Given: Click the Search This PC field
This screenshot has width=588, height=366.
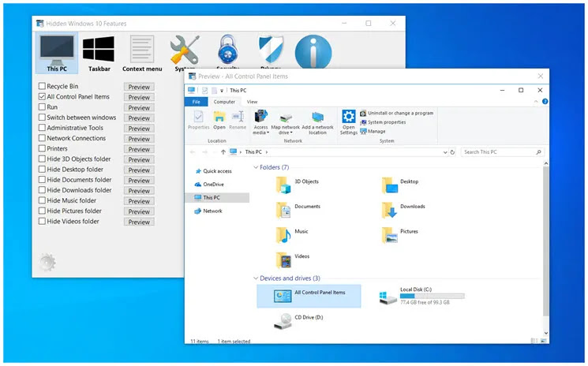Looking at the screenshot, I should click(x=502, y=152).
